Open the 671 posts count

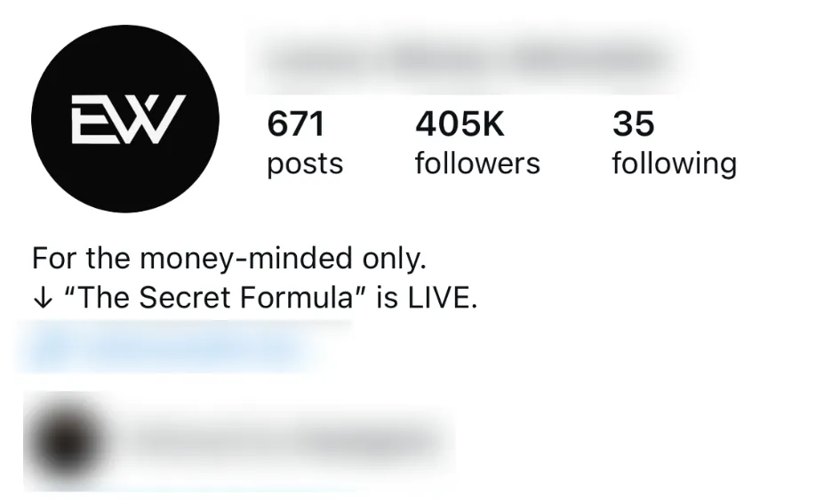coord(296,124)
